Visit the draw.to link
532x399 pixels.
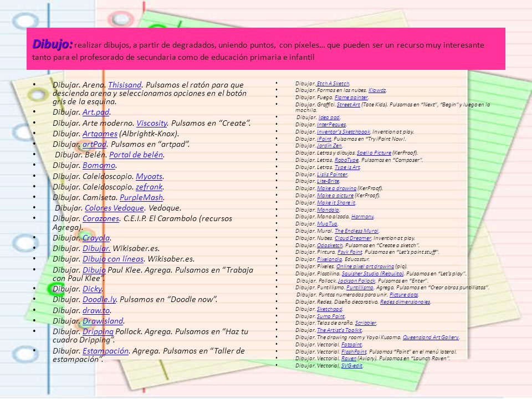pos(96,310)
